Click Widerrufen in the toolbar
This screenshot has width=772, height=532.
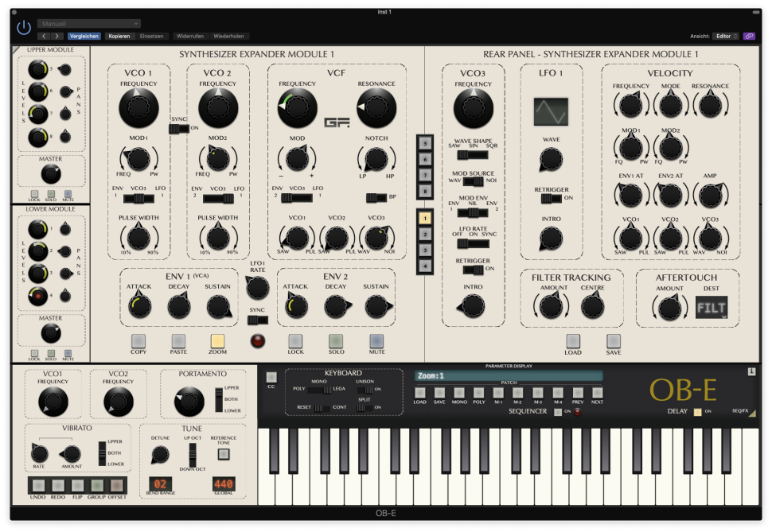(190, 36)
